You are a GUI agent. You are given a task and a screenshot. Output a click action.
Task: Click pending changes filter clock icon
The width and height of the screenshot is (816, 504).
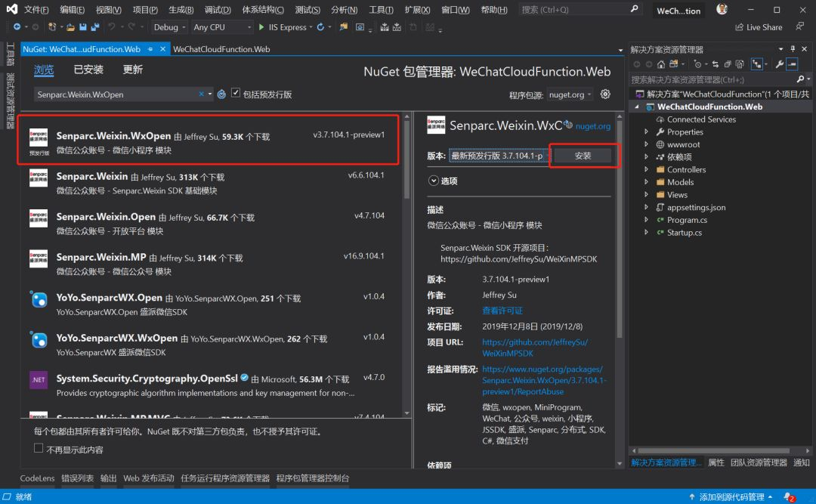(698, 64)
